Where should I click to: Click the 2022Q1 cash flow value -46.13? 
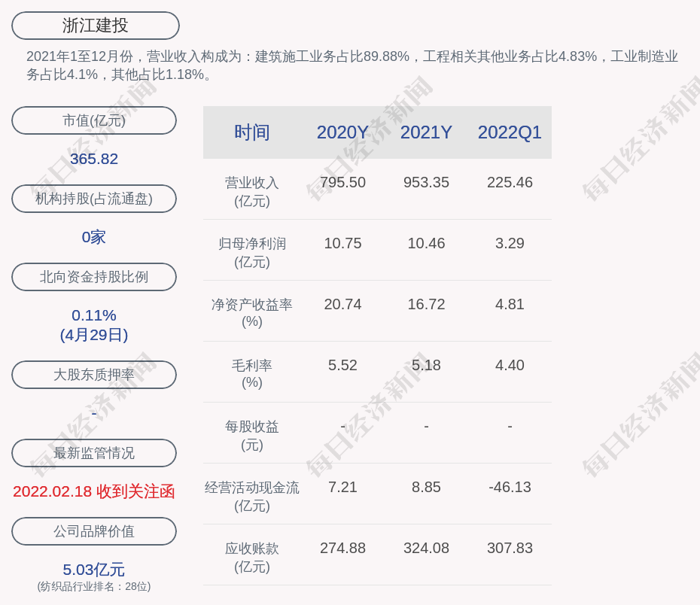pyautogui.click(x=510, y=487)
